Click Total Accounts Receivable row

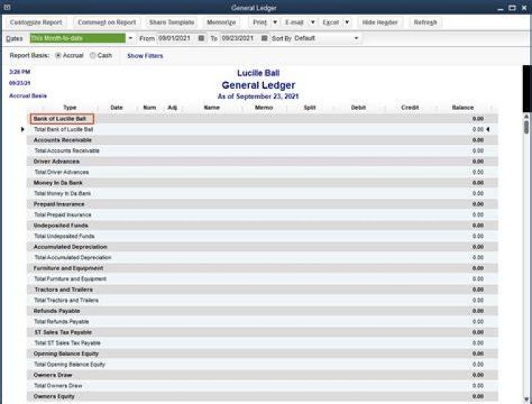click(x=262, y=151)
